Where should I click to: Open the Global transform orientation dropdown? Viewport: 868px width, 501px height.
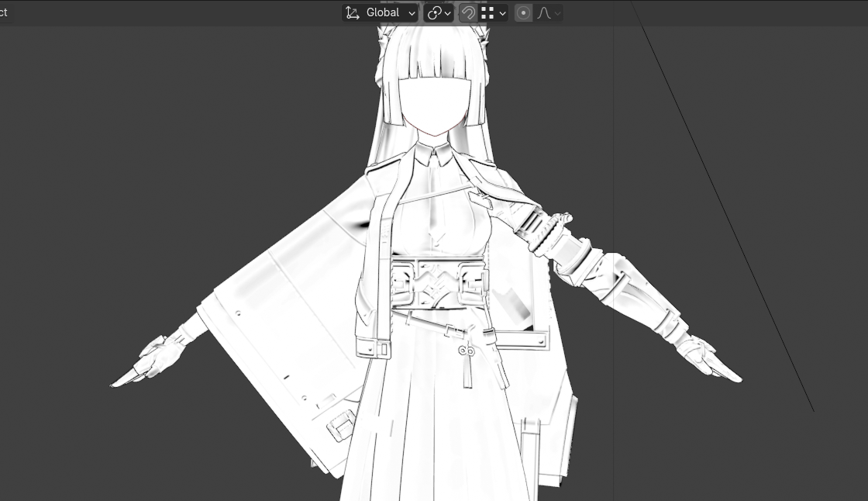pyautogui.click(x=381, y=13)
